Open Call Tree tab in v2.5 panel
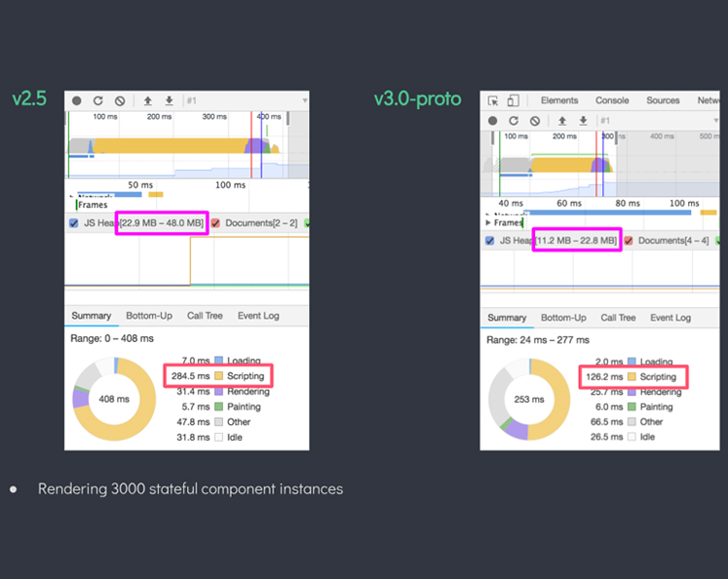Screen dimensions: 728x579 (205, 316)
